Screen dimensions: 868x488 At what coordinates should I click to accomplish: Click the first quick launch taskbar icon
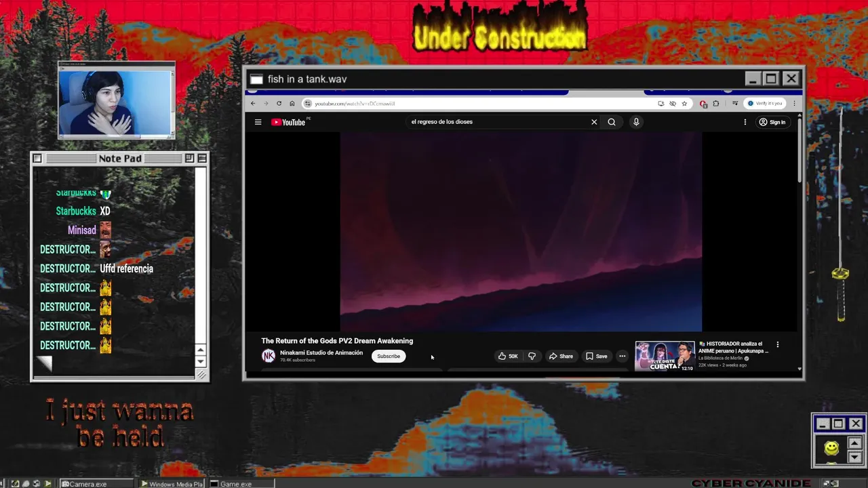[15, 484]
